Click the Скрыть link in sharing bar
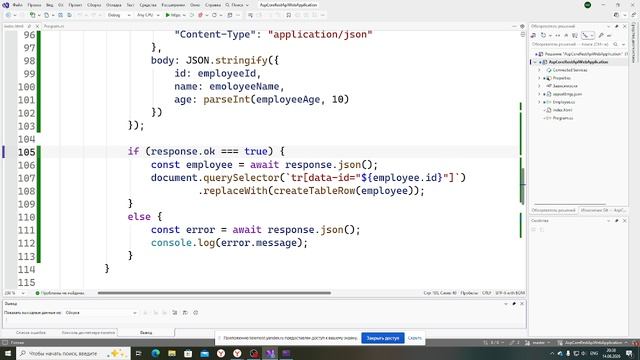The height and width of the screenshot is (360, 640). click(x=415, y=338)
